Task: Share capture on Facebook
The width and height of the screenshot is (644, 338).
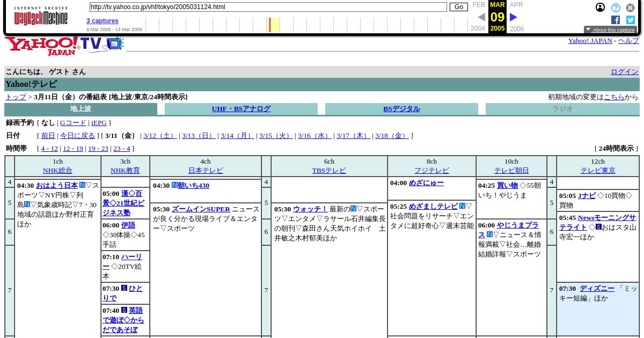Action: point(616,20)
